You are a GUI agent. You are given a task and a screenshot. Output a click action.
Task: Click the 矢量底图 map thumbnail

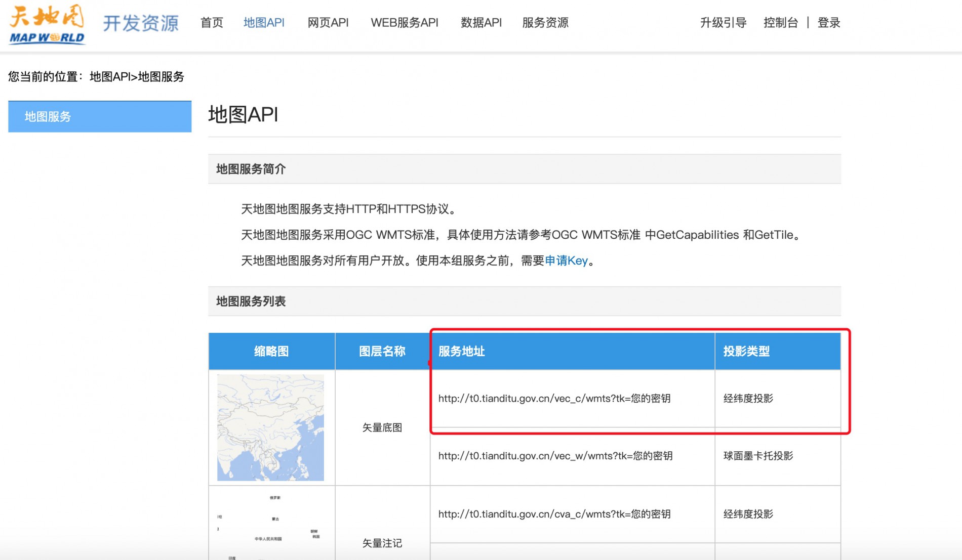pos(270,427)
